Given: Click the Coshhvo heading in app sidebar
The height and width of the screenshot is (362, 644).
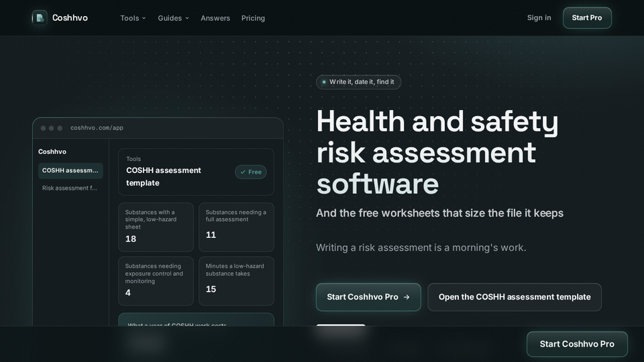Looking at the screenshot, I should 52,152.
